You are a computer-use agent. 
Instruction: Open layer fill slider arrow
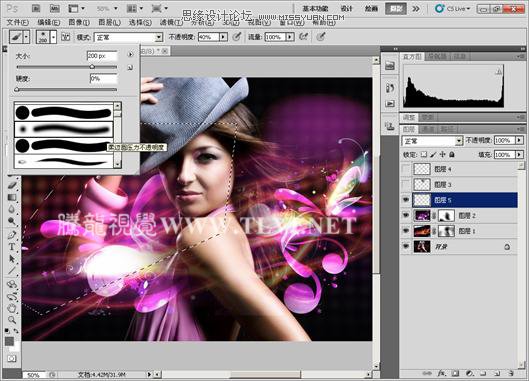point(520,155)
